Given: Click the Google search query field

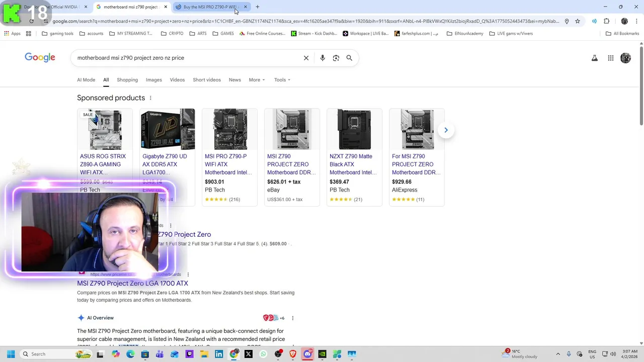Looking at the screenshot, I should click(186, 58).
